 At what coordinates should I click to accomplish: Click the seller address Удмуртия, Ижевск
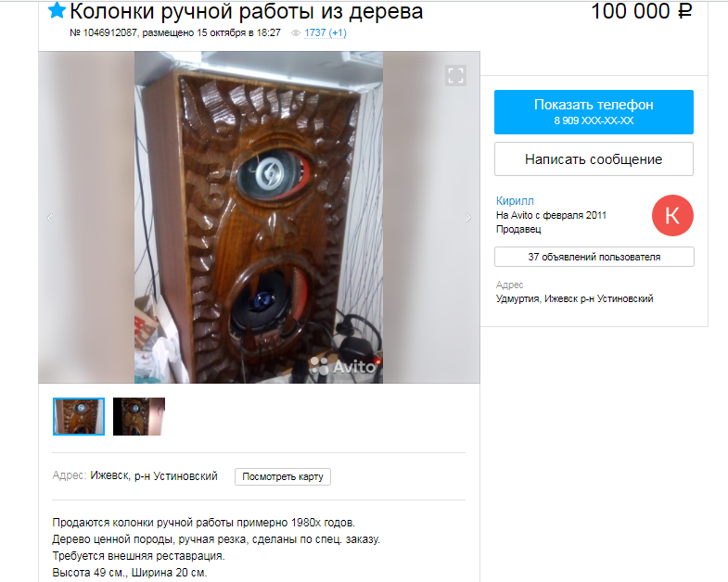tap(574, 299)
